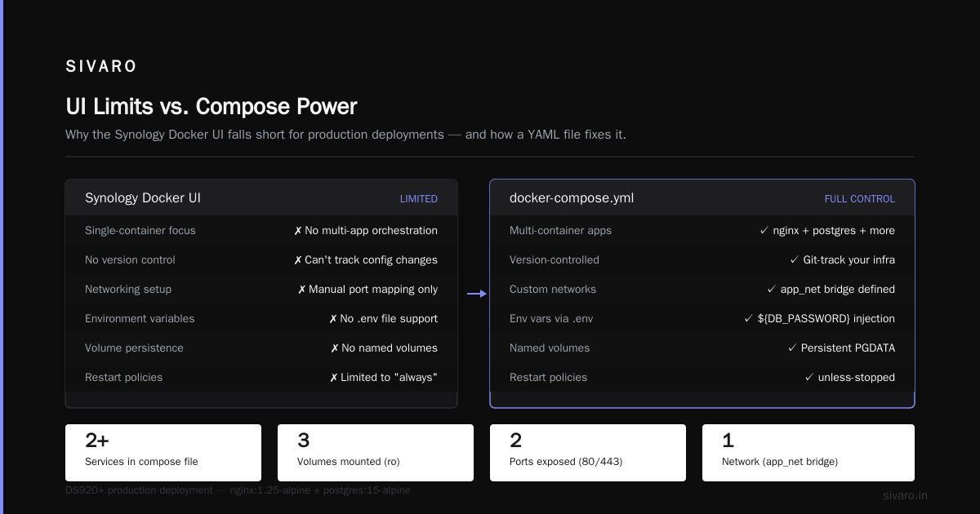Click '✓ Git-track your infra' value
980x514 pixels.
coord(843,260)
